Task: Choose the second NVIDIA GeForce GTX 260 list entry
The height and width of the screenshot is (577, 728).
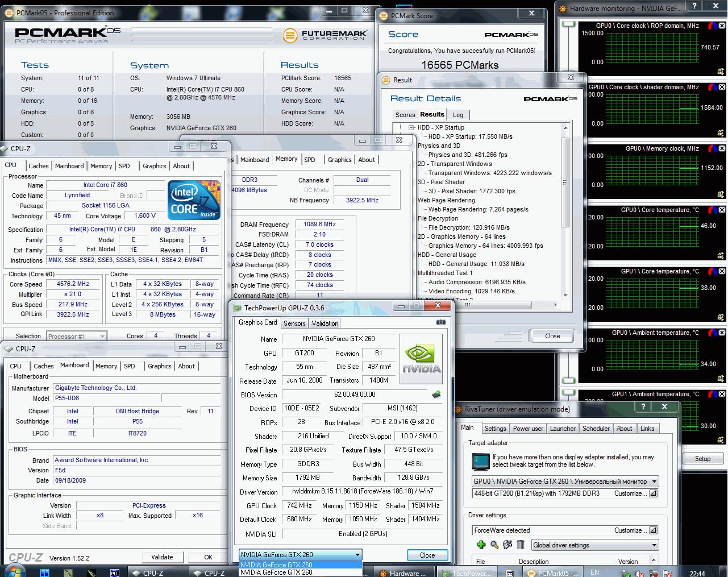Action: point(301,572)
